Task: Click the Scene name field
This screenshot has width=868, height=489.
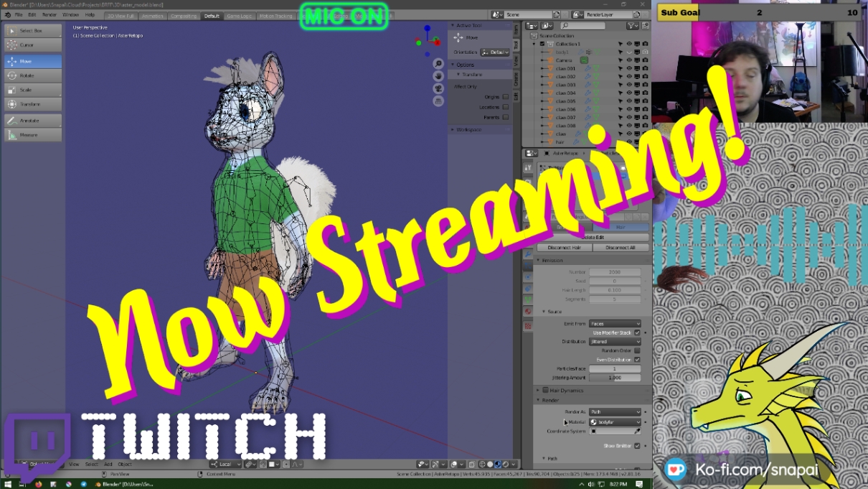Action: [528, 14]
